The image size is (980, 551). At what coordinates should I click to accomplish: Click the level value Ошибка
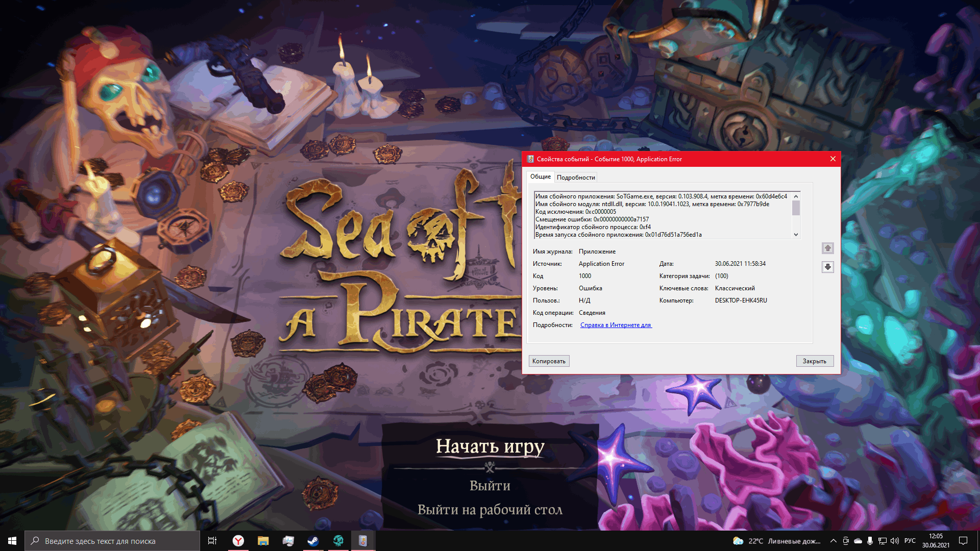click(x=591, y=288)
